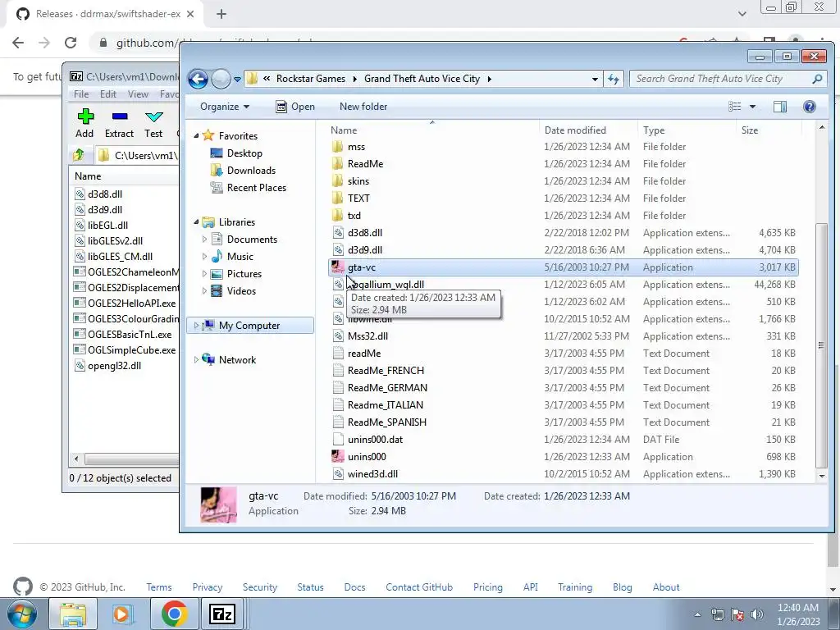Screen dimensions: 840x630
Task: Click the search magnifier icon in Explorer
Action: pos(817,79)
